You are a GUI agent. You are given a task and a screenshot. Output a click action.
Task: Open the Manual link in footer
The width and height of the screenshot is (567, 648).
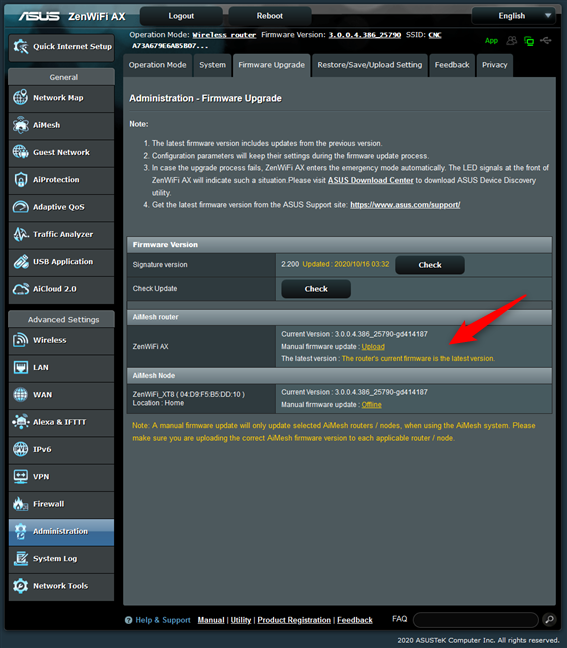point(211,620)
